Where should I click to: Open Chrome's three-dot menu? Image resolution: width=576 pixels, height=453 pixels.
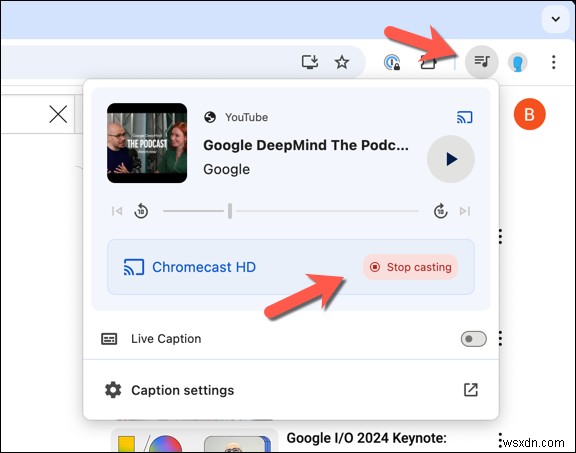(554, 62)
